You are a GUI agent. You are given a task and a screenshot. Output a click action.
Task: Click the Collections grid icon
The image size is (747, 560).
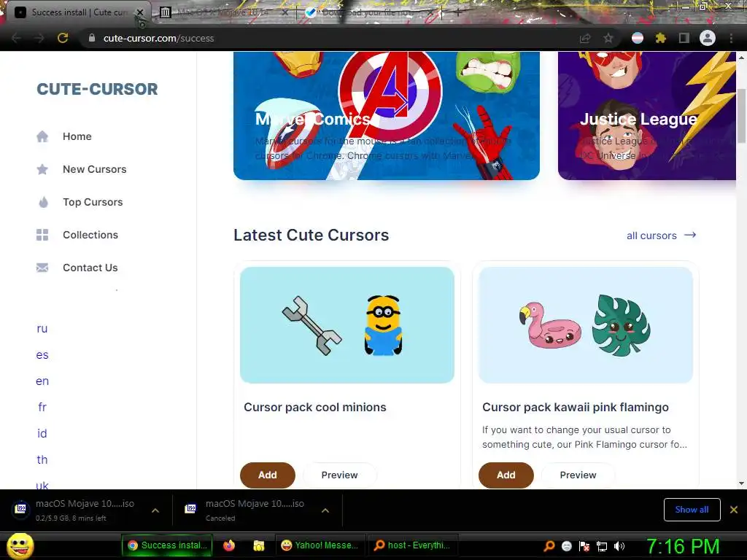[42, 235]
